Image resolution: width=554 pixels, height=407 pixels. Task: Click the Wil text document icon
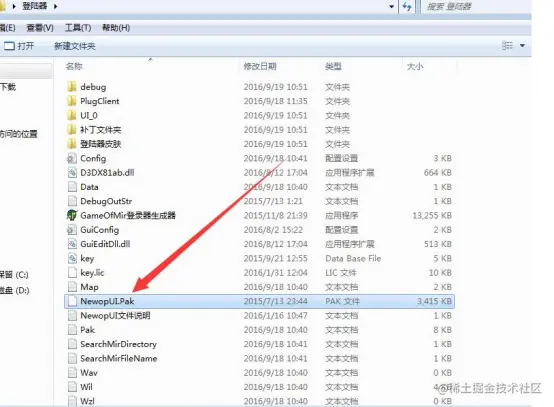click(x=72, y=387)
